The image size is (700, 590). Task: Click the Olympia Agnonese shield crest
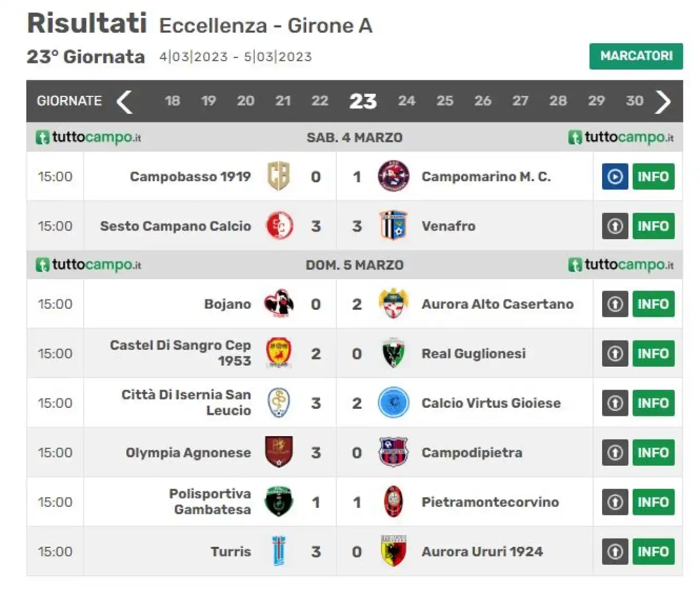tap(278, 452)
